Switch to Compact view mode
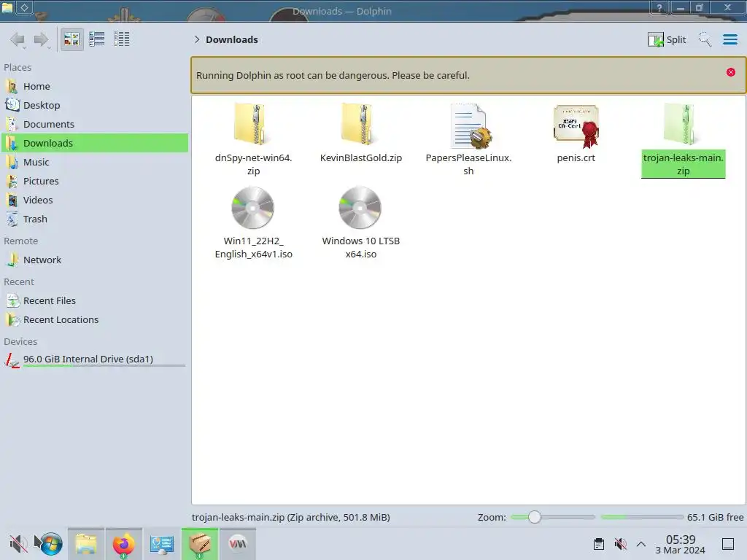The width and height of the screenshot is (747, 560). 97,39
